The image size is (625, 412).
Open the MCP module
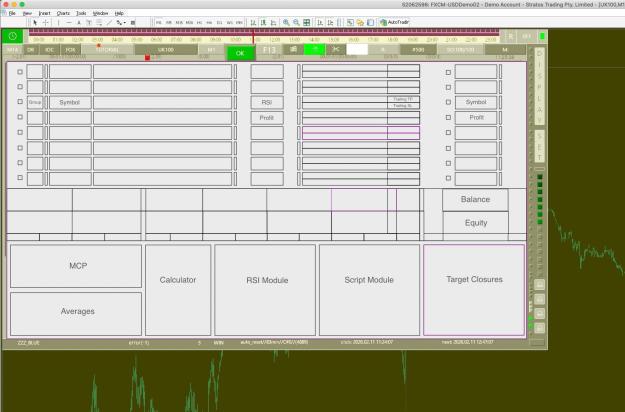click(x=76, y=266)
